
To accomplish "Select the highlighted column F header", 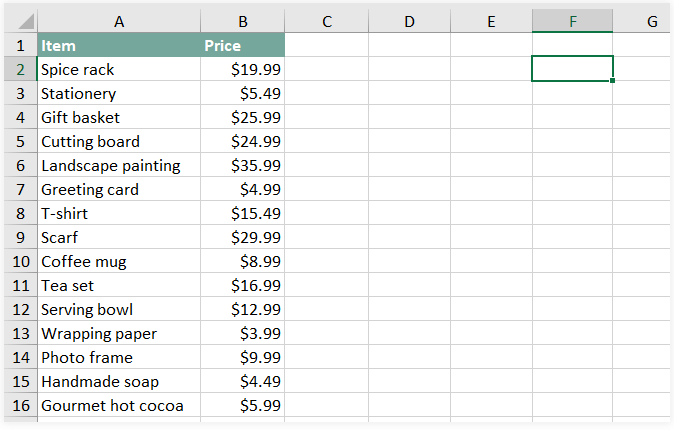I will tap(572, 21).
